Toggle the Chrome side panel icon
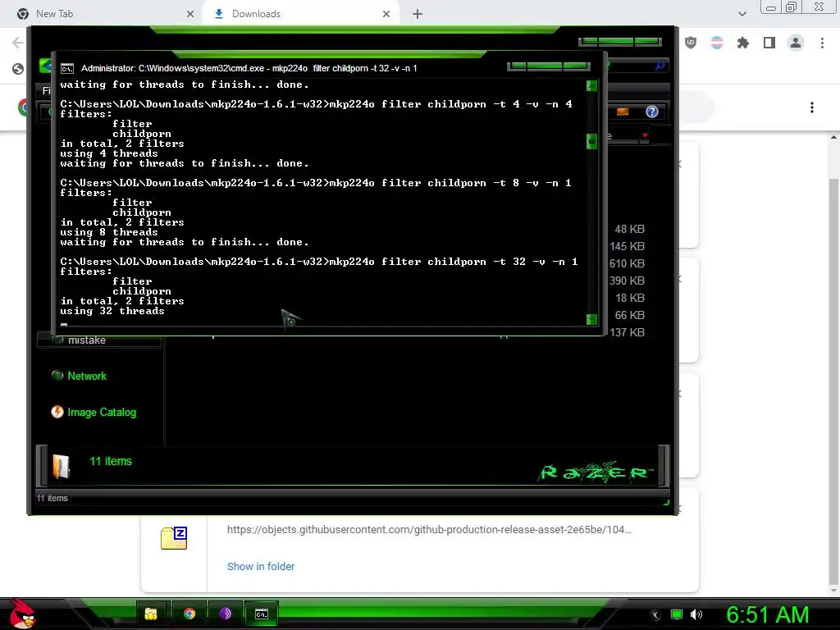The image size is (840, 630). (x=769, y=43)
